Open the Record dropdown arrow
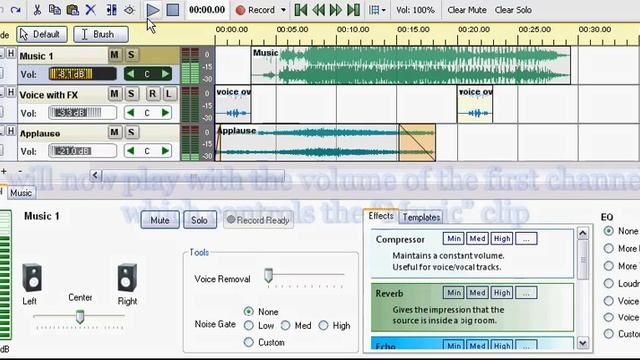The image size is (640, 360). point(283,10)
